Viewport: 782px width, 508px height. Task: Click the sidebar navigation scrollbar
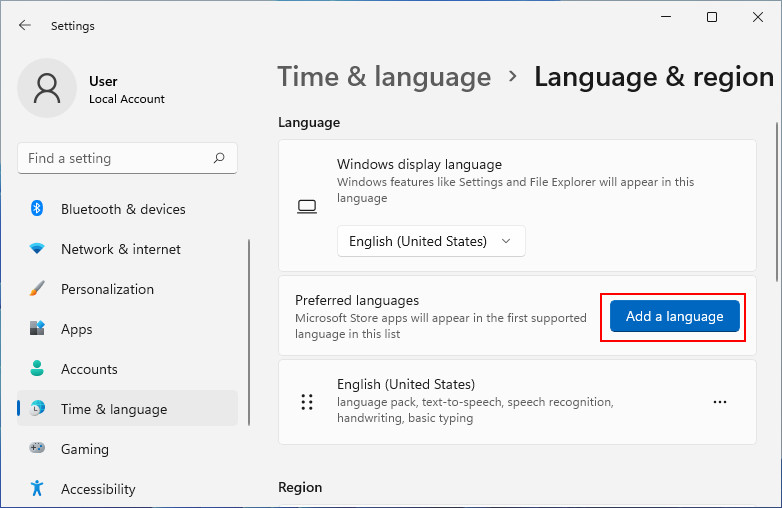(x=249, y=333)
